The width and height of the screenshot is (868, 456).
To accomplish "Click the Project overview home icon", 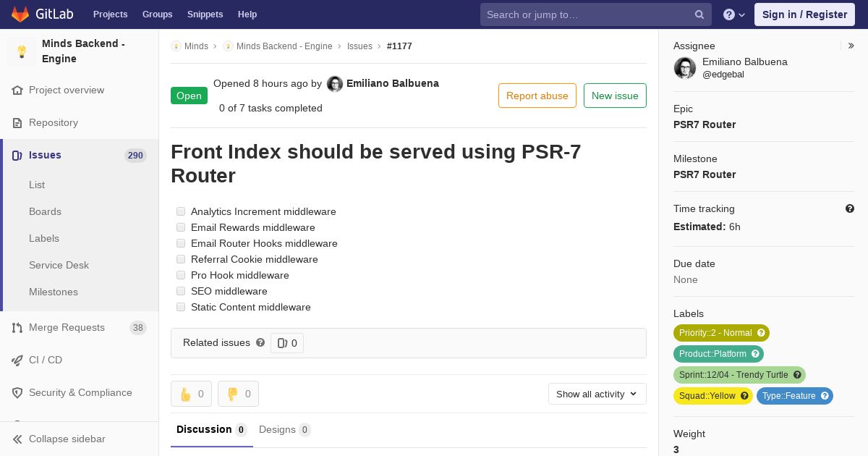I will (17, 90).
